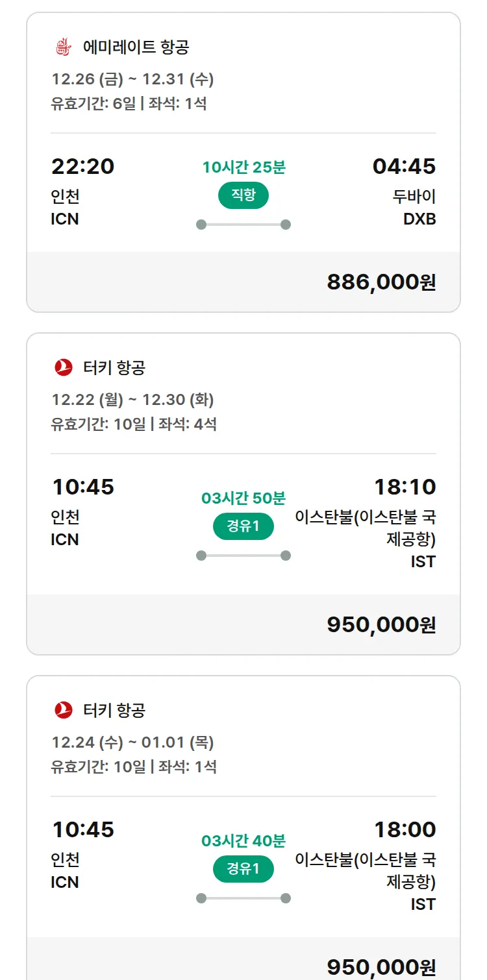Click the Emirates airline logo icon
The width and height of the screenshot is (487, 980).
tap(63, 47)
